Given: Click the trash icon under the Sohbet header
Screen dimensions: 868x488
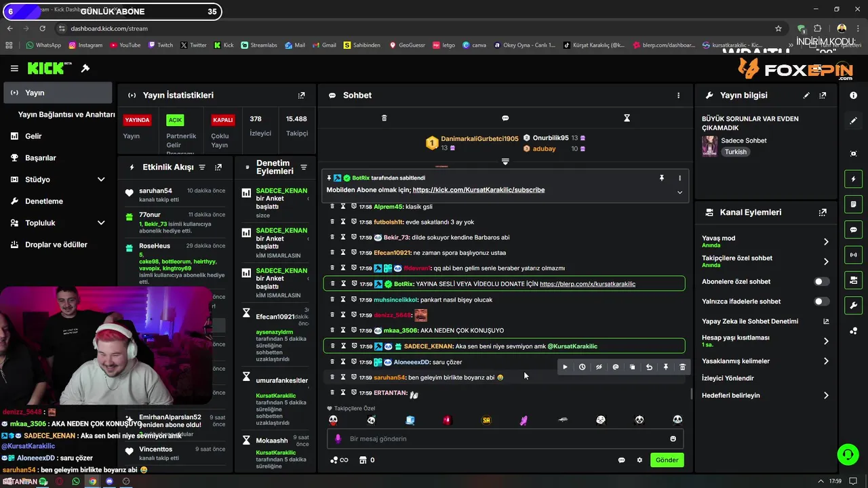Looking at the screenshot, I should click(x=384, y=118).
